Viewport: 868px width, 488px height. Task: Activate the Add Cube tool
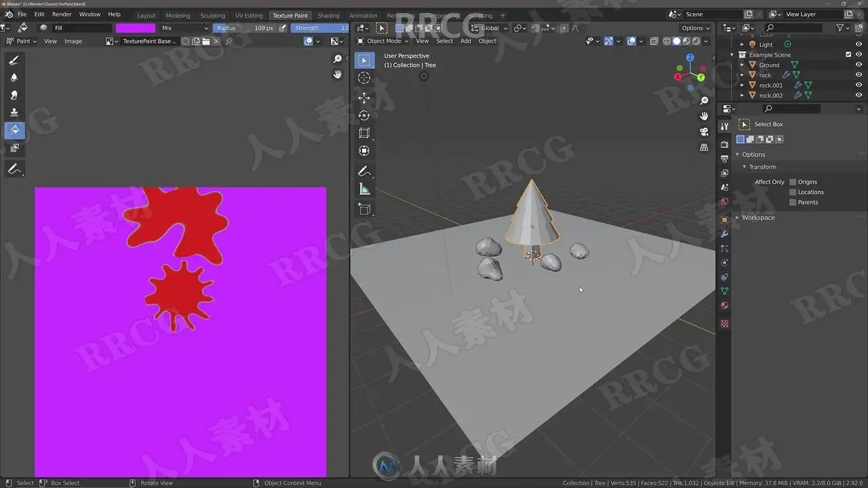click(364, 209)
